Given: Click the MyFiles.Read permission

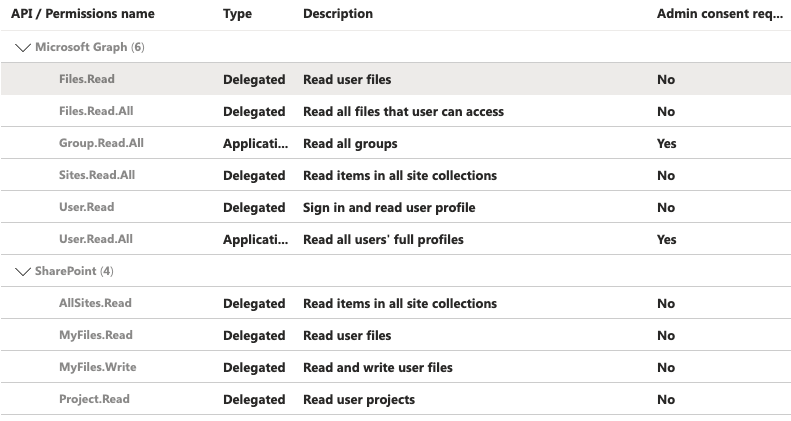Looking at the screenshot, I should click(x=95, y=335).
